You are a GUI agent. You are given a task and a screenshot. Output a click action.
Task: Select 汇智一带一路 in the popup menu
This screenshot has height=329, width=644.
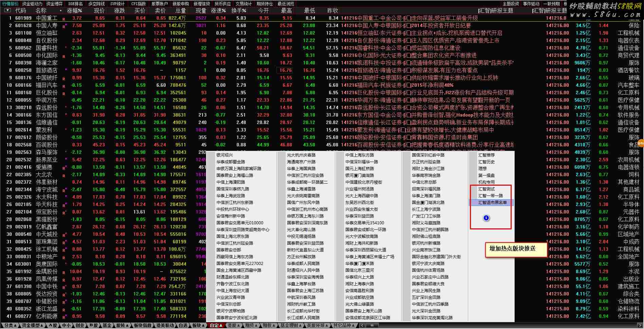(x=490, y=196)
